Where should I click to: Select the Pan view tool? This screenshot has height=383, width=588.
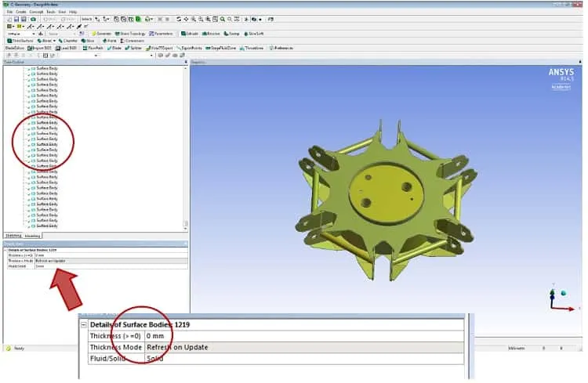click(x=186, y=19)
